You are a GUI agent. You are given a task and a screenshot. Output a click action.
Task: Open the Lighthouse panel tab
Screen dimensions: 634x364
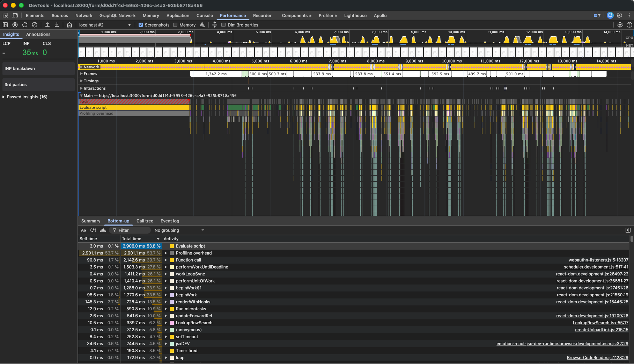click(x=355, y=15)
